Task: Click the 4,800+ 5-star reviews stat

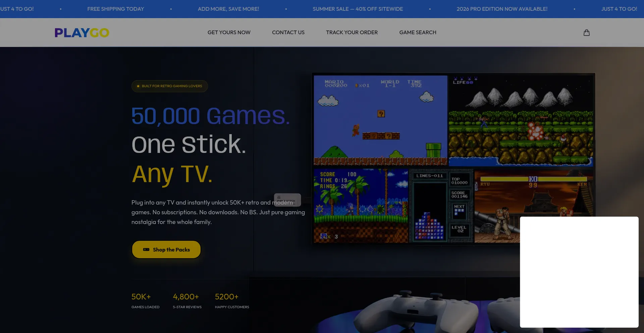Action: click(x=187, y=301)
